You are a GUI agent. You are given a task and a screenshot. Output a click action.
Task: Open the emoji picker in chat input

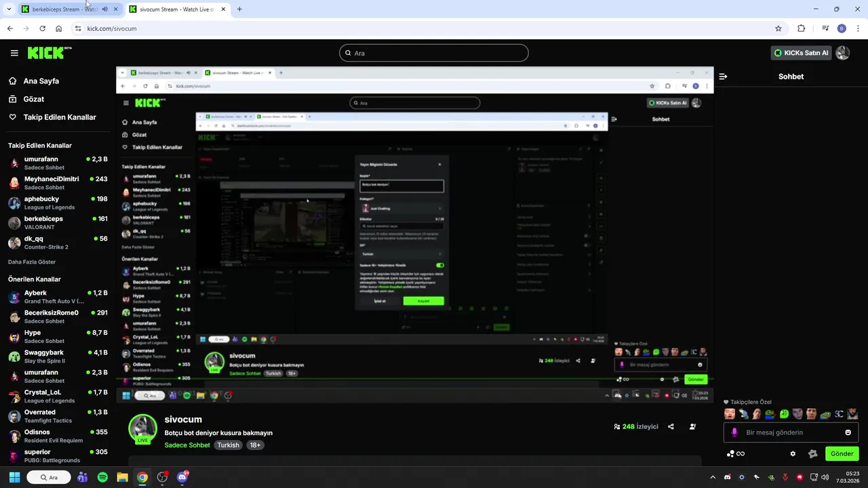point(848,432)
